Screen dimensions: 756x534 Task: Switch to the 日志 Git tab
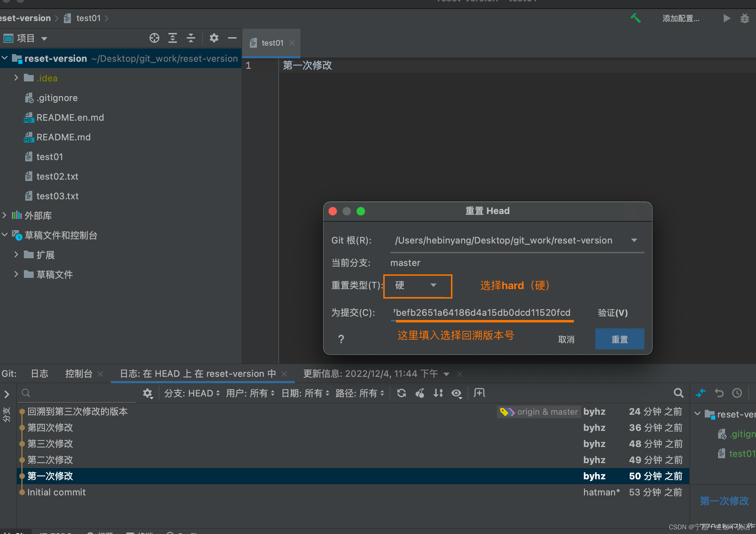point(39,374)
